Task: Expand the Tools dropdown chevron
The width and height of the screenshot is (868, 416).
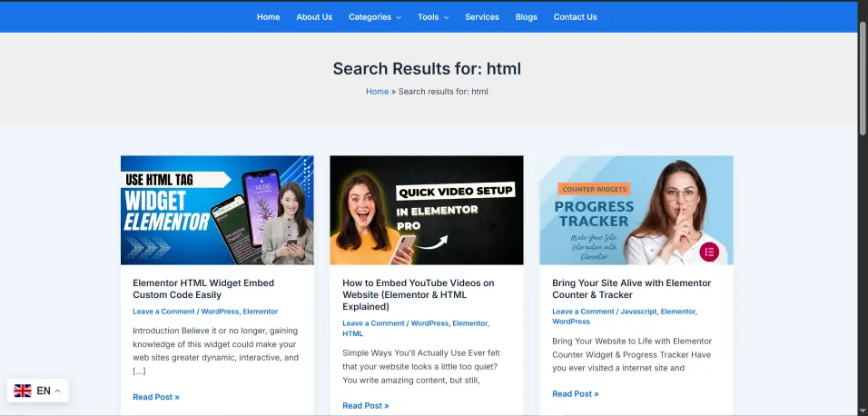Action: click(x=446, y=18)
